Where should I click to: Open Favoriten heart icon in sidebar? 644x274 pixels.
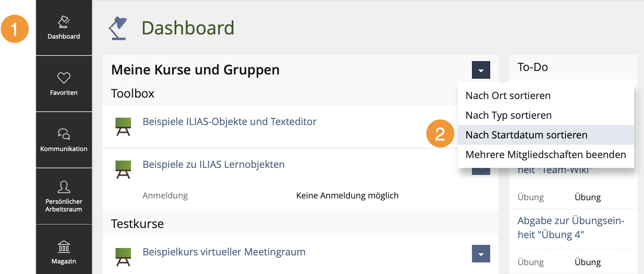(64, 78)
